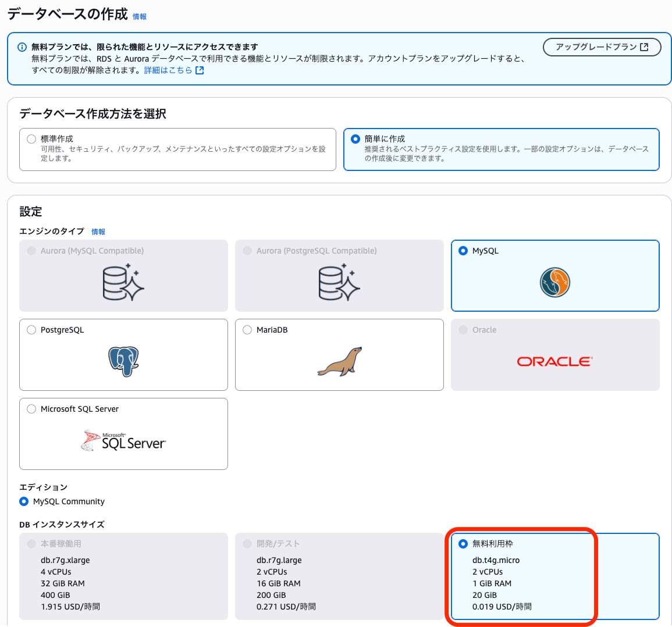The height and width of the screenshot is (627, 672).
Task: Click the db.r7g.large instance class text
Action: click(279, 560)
